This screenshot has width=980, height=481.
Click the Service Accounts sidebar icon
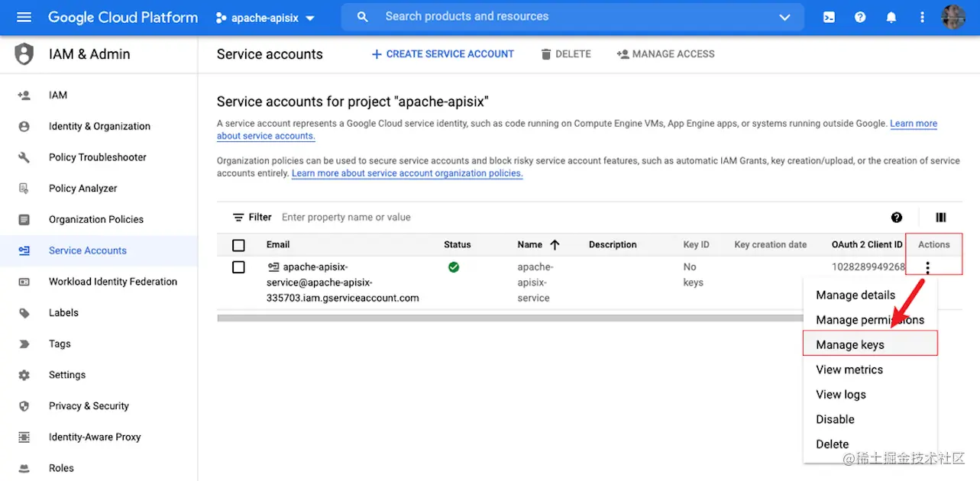(x=24, y=250)
